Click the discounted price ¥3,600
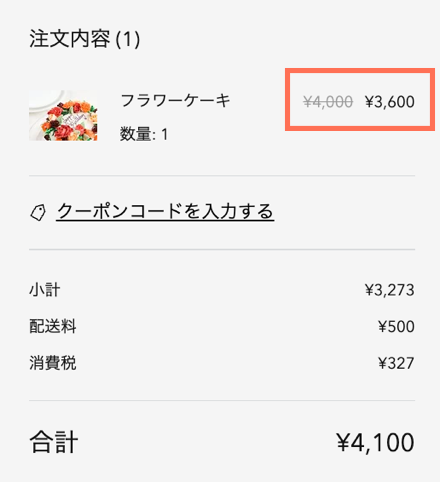This screenshot has width=440, height=482. pyautogui.click(x=390, y=102)
